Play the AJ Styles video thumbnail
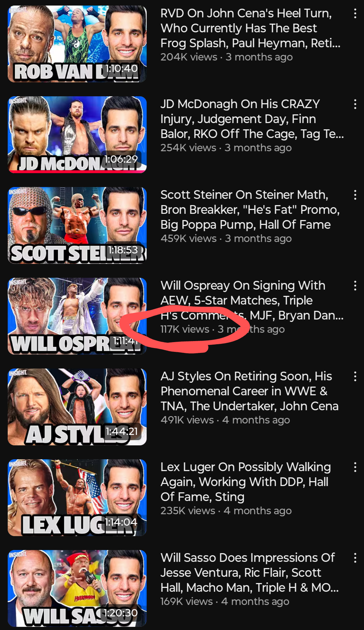The width and height of the screenshot is (364, 630). tap(77, 407)
